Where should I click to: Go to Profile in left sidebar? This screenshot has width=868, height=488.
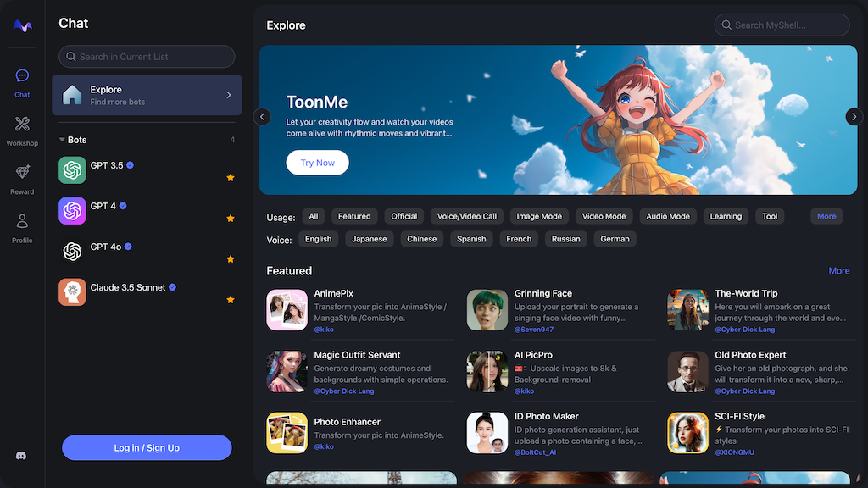(22, 226)
